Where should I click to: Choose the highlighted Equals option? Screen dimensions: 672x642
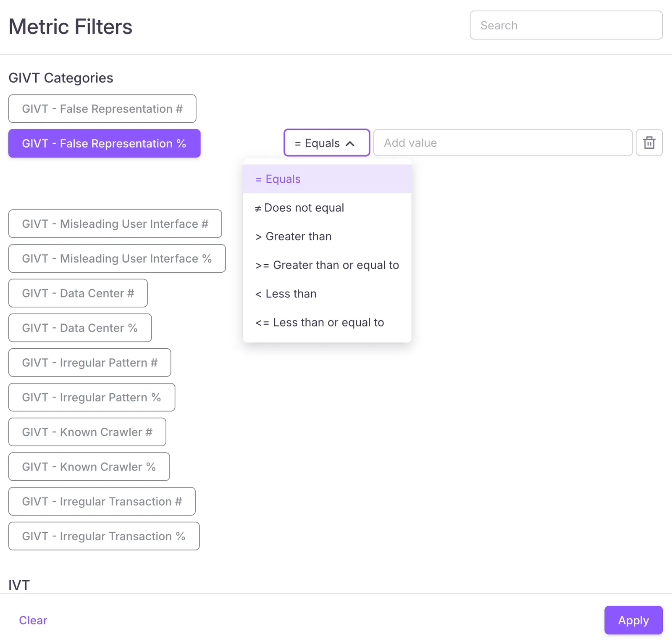point(327,179)
